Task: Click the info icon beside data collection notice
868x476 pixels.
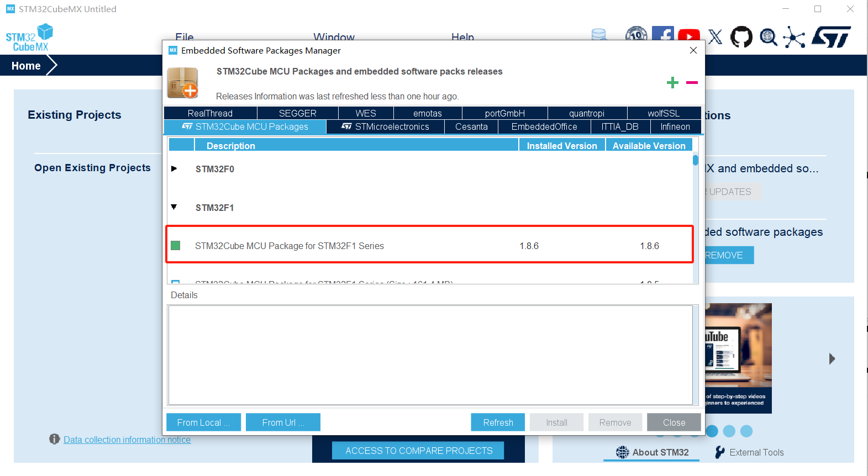Action: tap(54, 439)
